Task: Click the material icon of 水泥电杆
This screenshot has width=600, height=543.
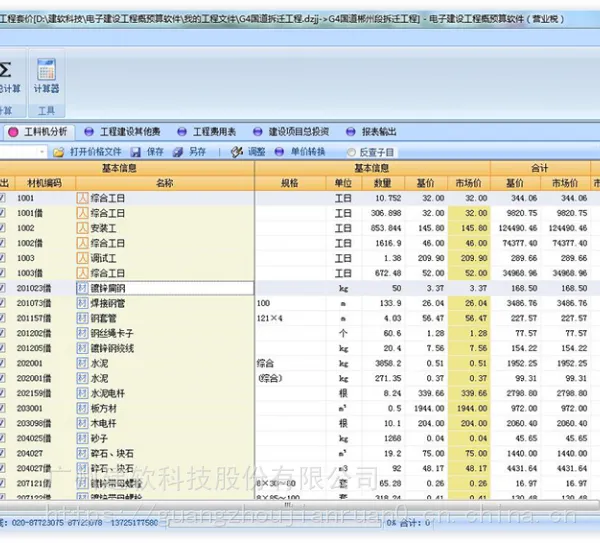Action: [x=82, y=393]
